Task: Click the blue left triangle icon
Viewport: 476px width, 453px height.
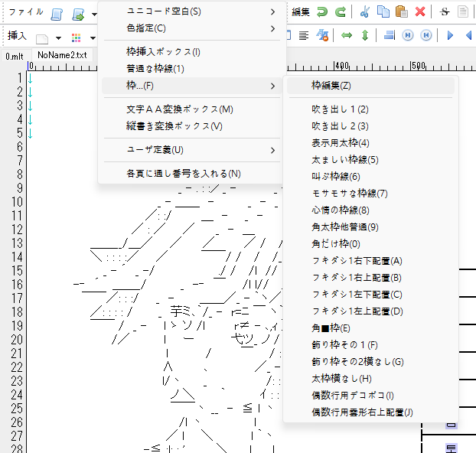Action: point(469,35)
